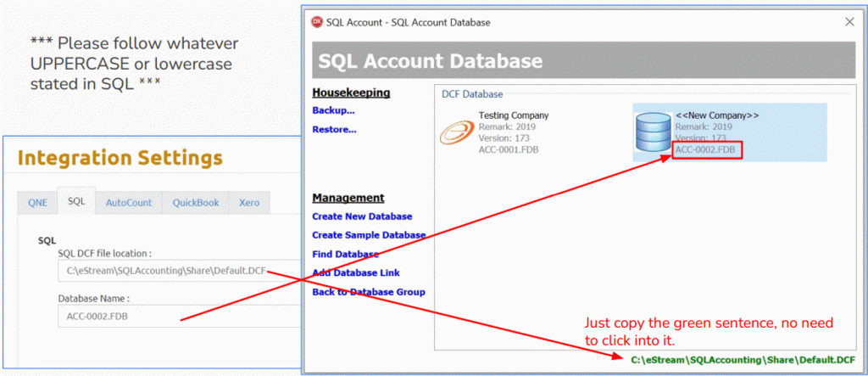Click ACC-0002.FDB under New Company
The image size is (868, 376).
click(x=707, y=149)
